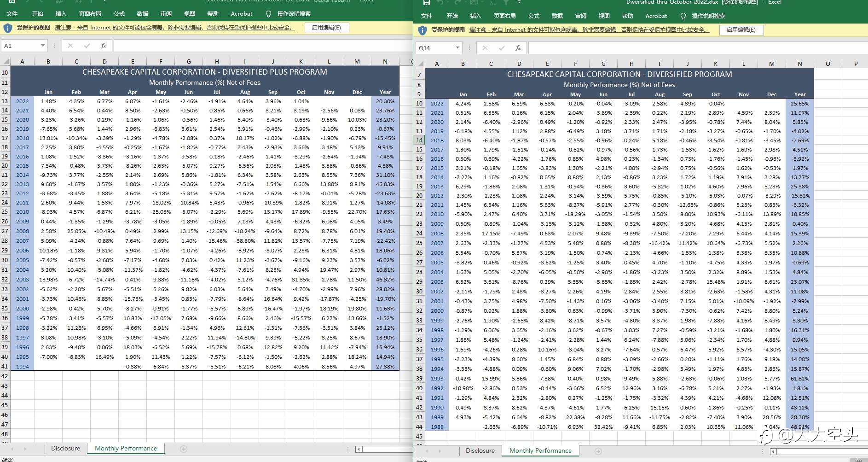The image size is (868, 462).
Task: Switch to the Disclosure sheet in left workbook
Action: pos(65,449)
